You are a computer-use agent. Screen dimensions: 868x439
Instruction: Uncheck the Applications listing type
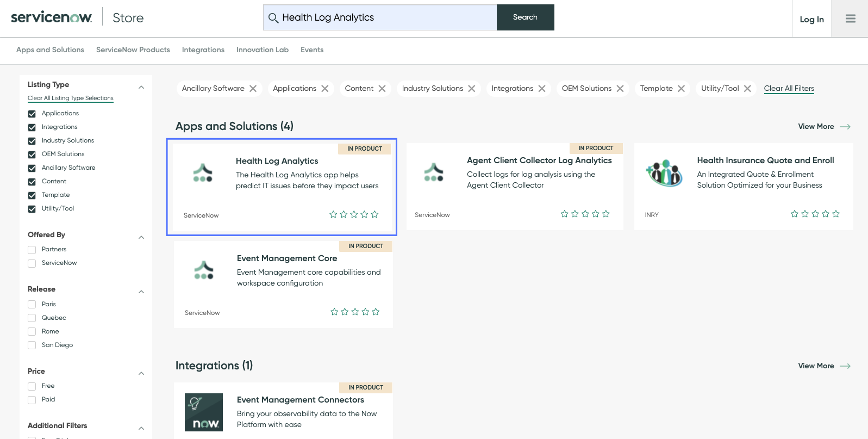(x=32, y=114)
